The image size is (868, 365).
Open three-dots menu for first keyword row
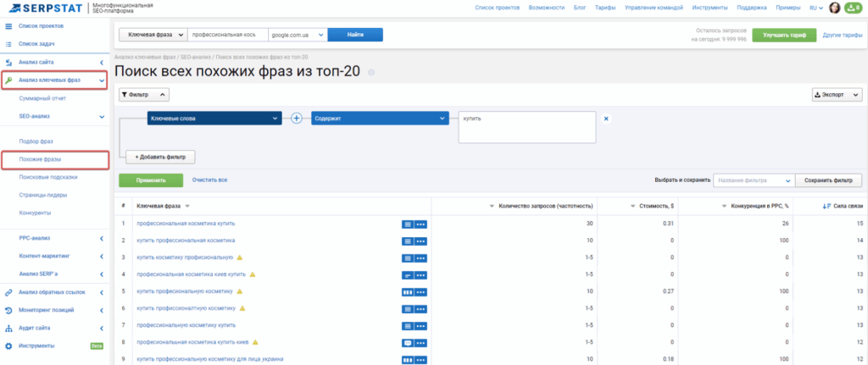[421, 224]
